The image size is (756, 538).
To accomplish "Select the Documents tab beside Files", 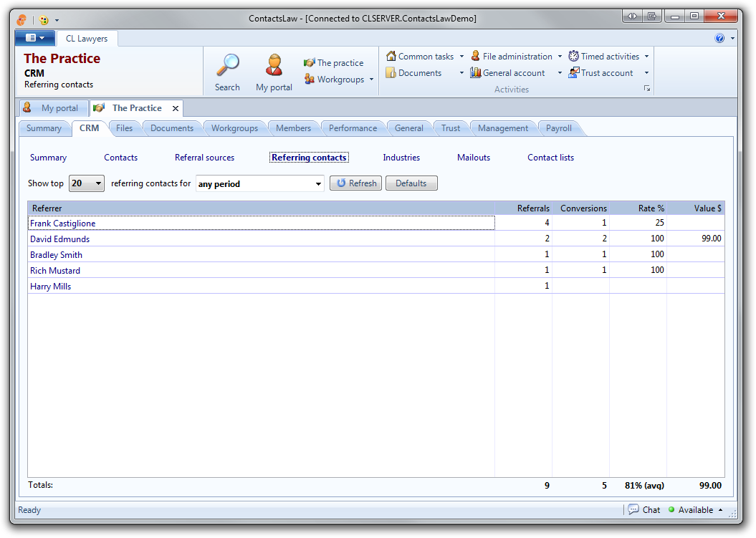I will pyautogui.click(x=172, y=128).
